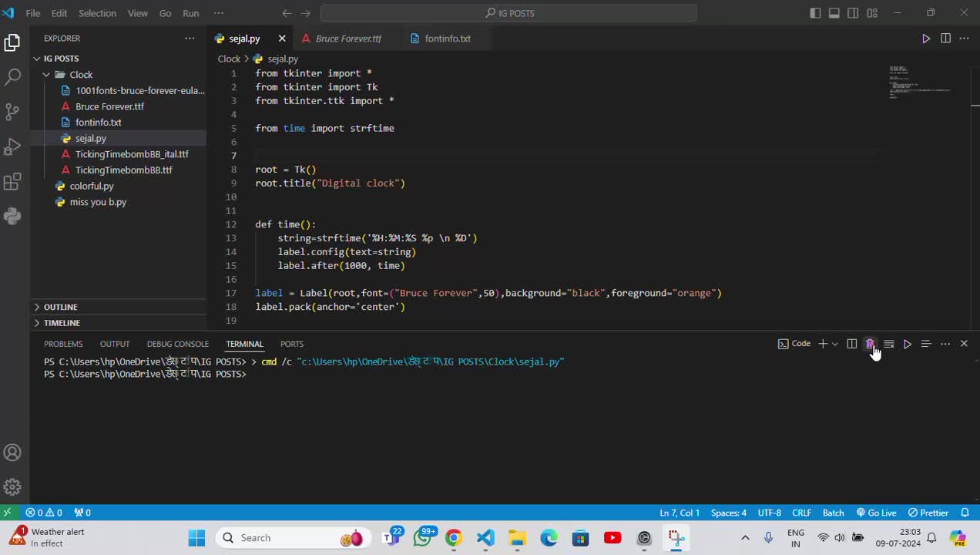Switch to the fontinfo.txt tab
Image resolution: width=980 pixels, height=555 pixels.
(x=447, y=39)
